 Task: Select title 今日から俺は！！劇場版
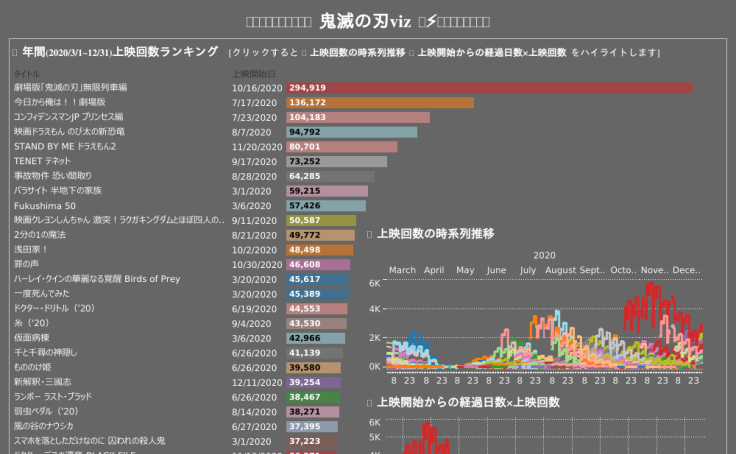tap(60, 102)
